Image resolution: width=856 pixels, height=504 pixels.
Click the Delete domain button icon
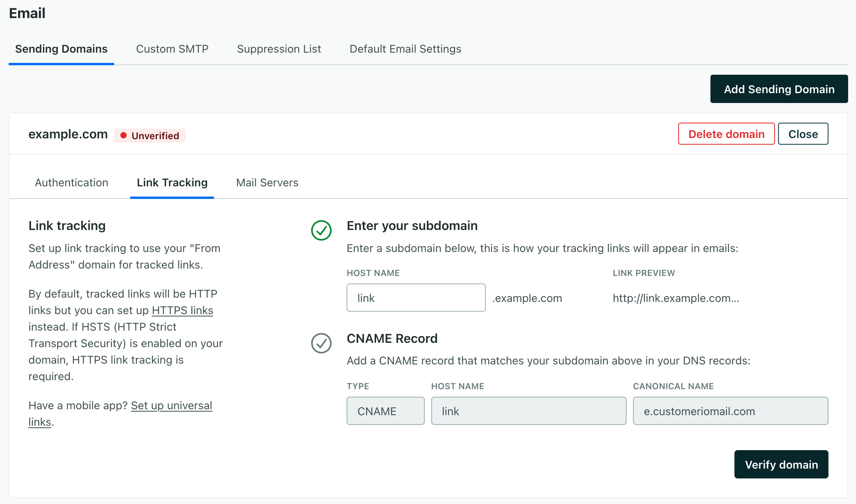(x=726, y=134)
